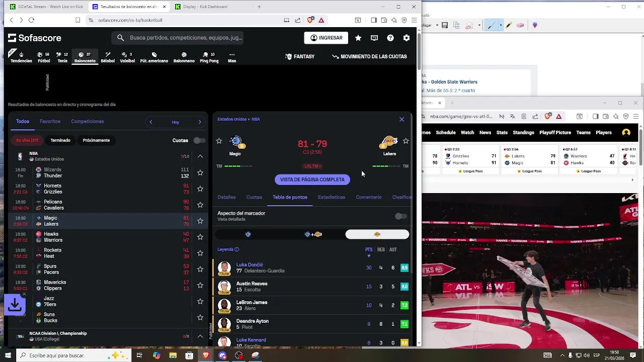Click the INGRESAR login button
Image resolution: width=644 pixels, height=362 pixels.
click(x=326, y=38)
